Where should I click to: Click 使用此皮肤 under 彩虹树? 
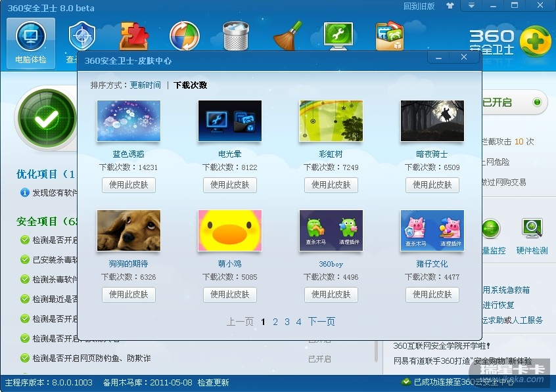coord(331,185)
